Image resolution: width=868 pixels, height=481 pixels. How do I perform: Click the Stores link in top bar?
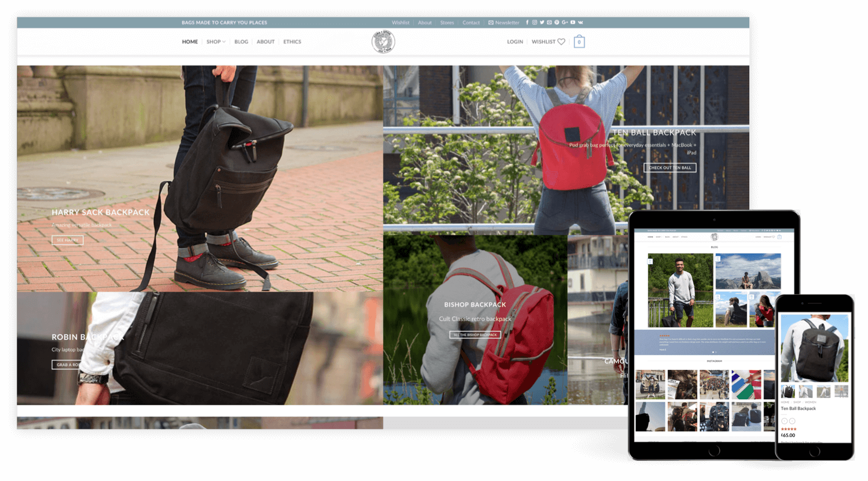click(x=447, y=23)
